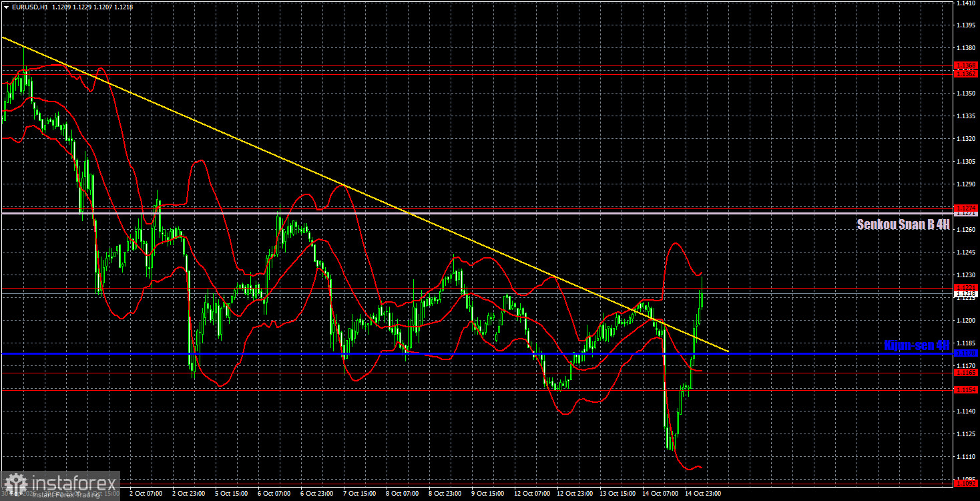Image resolution: width=980 pixels, height=501 pixels.
Task: Click the 5 Oct 15:00 time label
Action: click(231, 494)
